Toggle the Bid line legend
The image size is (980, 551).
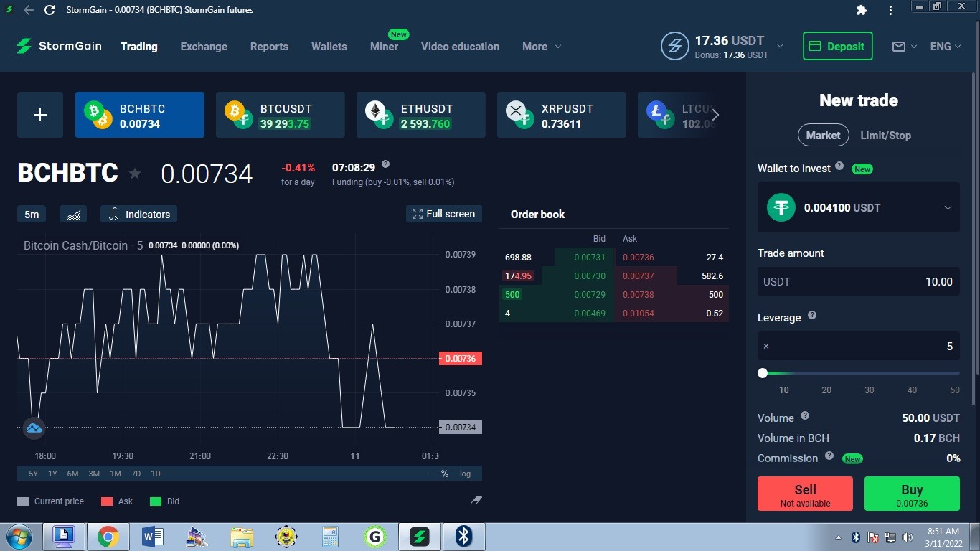[x=164, y=501]
